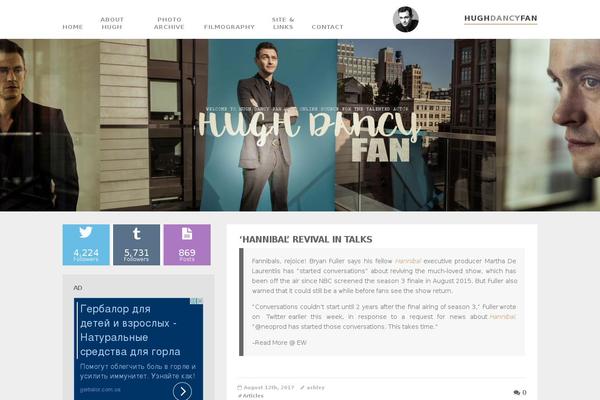Go to the Photo Archive
This screenshot has height=400, width=600.
pyautogui.click(x=169, y=23)
